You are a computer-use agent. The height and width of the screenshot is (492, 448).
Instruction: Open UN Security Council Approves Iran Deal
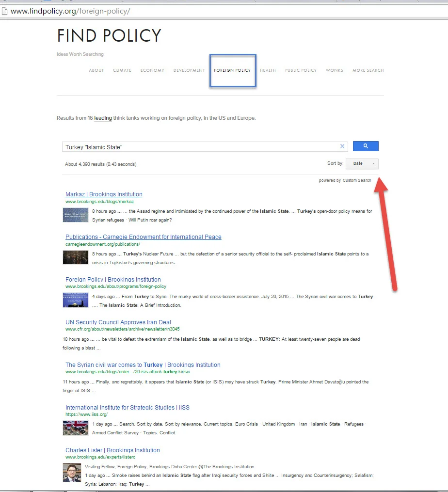click(118, 322)
